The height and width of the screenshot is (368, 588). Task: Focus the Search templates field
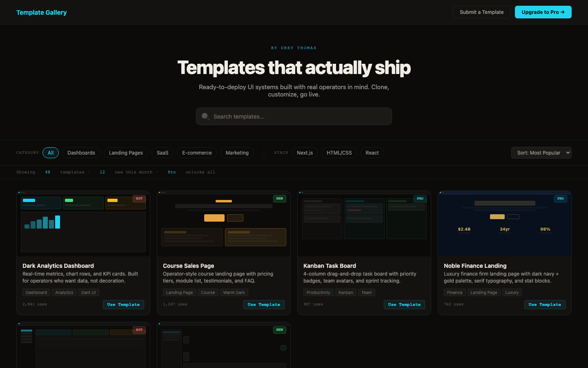coord(294,117)
